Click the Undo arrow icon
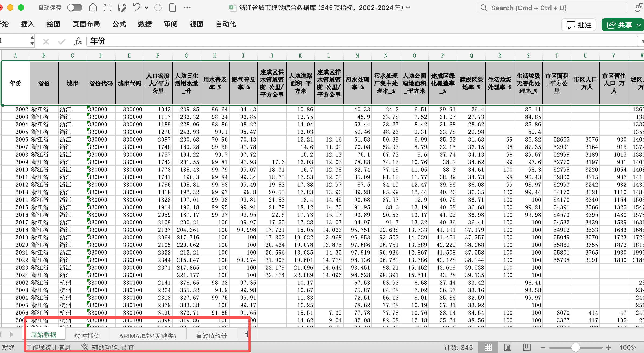This screenshot has height=353, width=644. pyautogui.click(x=137, y=8)
